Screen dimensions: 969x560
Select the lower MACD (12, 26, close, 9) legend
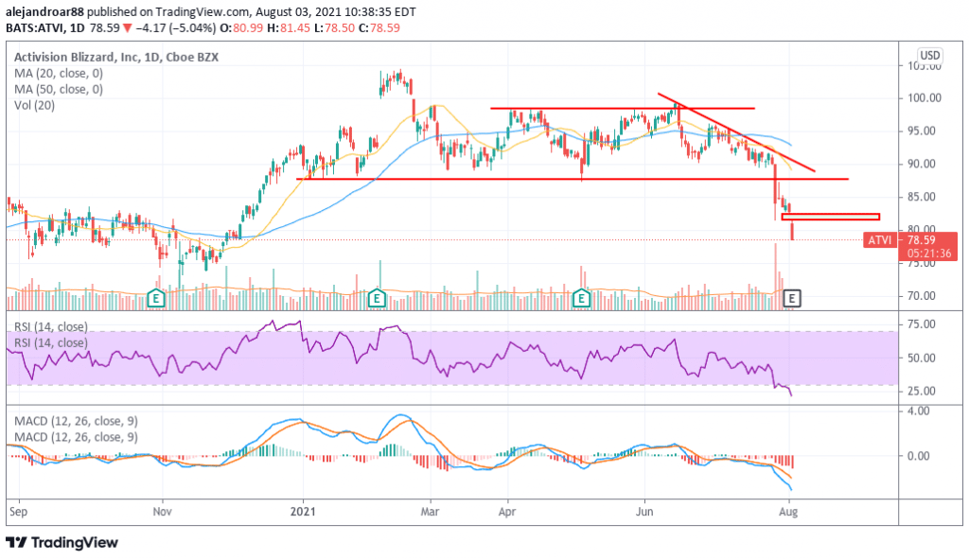pyautogui.click(x=76, y=437)
